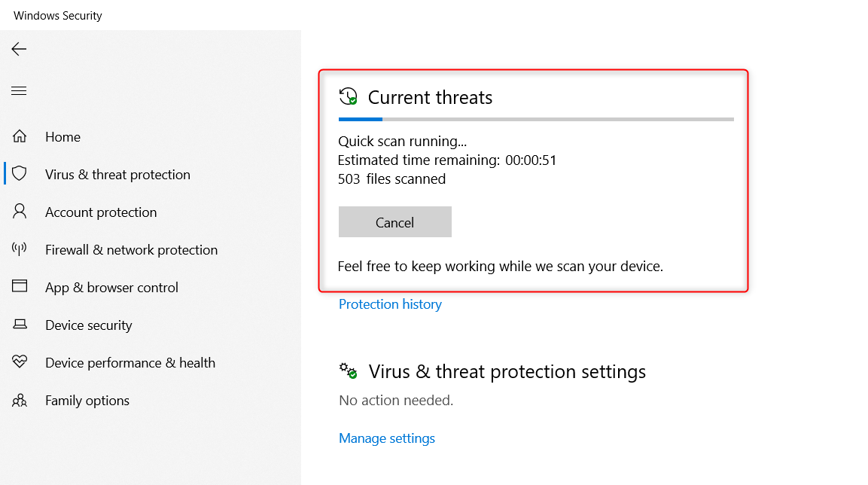Viewport: 868px width, 485px height.
Task: Click the quick scan progress bar
Action: pyautogui.click(x=536, y=119)
